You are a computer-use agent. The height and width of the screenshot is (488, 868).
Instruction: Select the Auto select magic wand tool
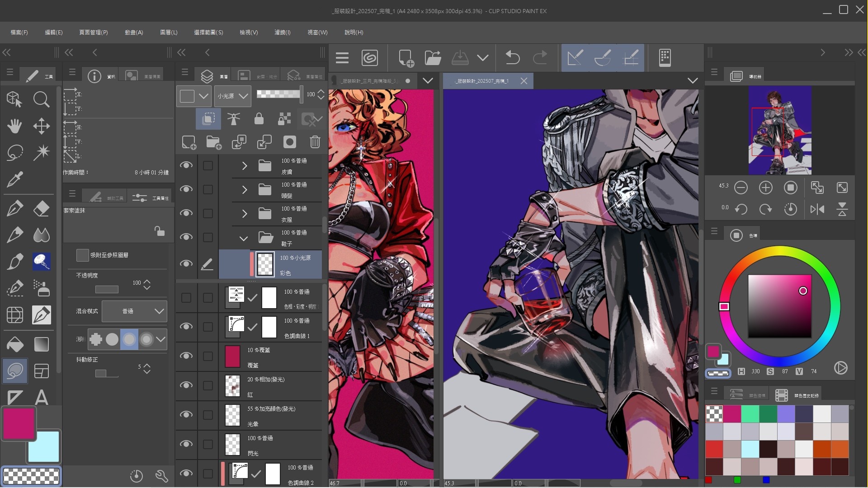[x=41, y=153]
